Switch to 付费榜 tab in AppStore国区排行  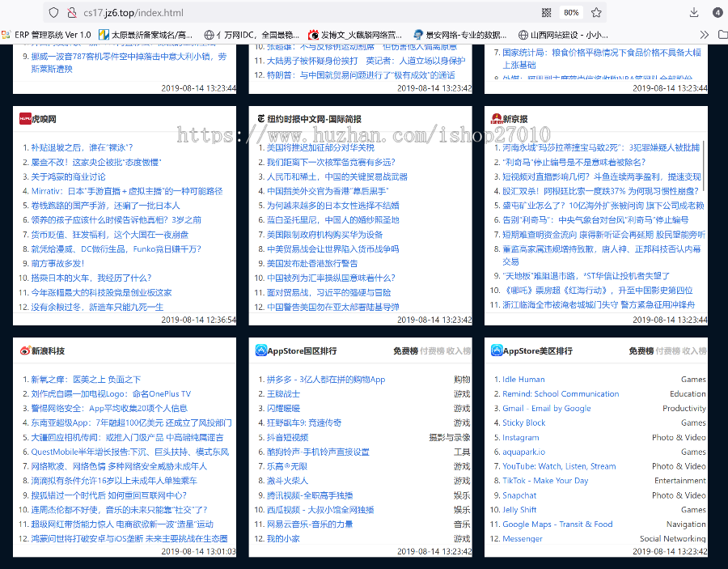pyautogui.click(x=432, y=351)
